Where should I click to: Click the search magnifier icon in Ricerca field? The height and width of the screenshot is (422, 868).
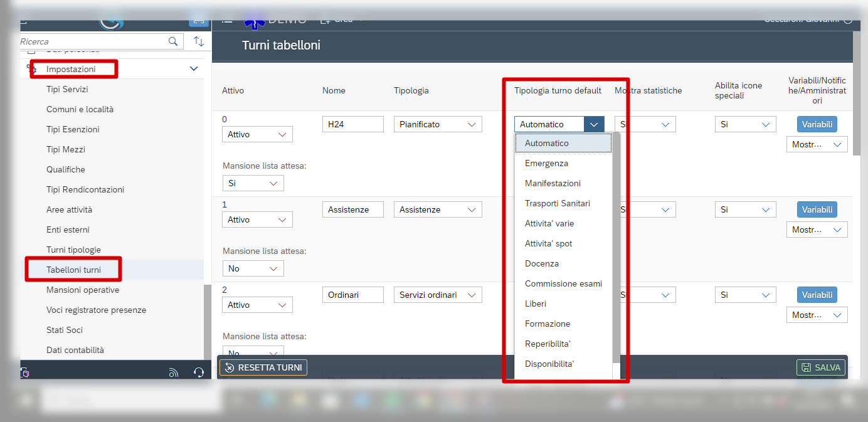click(x=173, y=41)
